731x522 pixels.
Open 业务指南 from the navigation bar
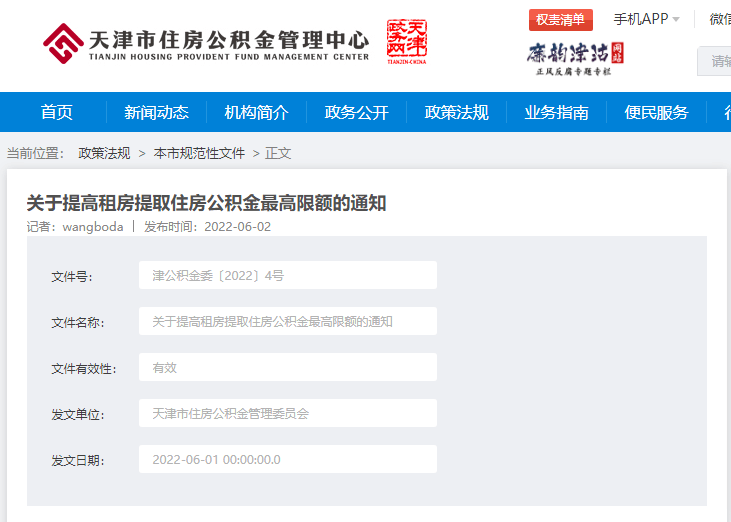[556, 112]
